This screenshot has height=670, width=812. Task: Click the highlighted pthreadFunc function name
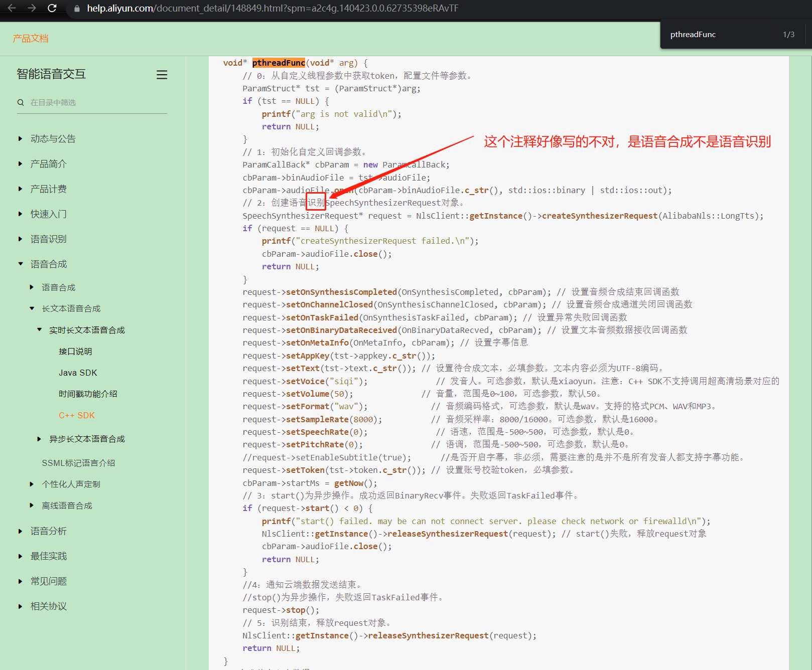coord(279,63)
